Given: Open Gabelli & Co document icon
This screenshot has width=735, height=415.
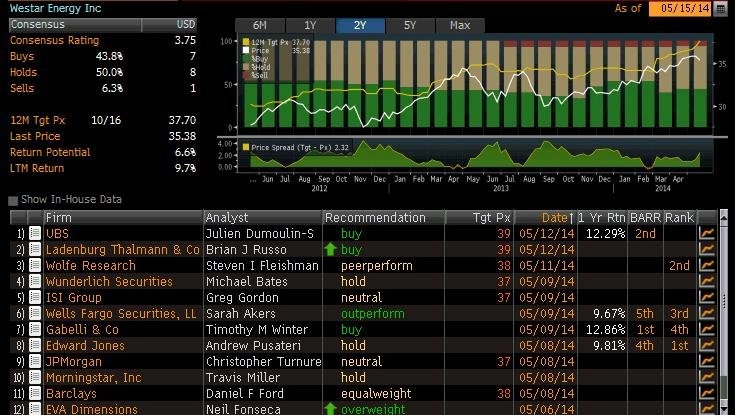Looking at the screenshot, I should 35,329.
